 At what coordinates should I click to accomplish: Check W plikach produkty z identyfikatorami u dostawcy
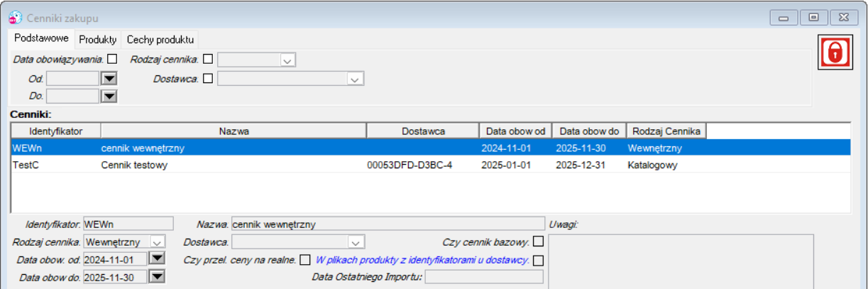point(539,260)
